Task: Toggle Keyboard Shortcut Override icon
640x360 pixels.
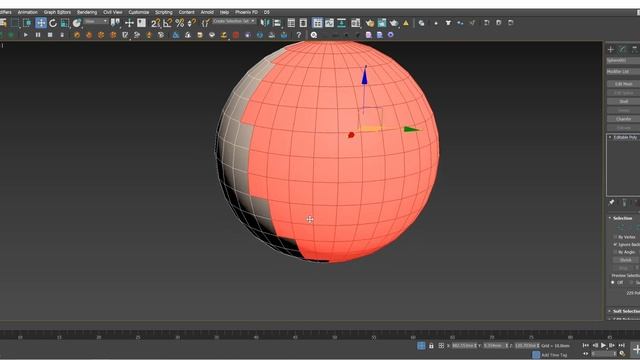Action: point(141,23)
